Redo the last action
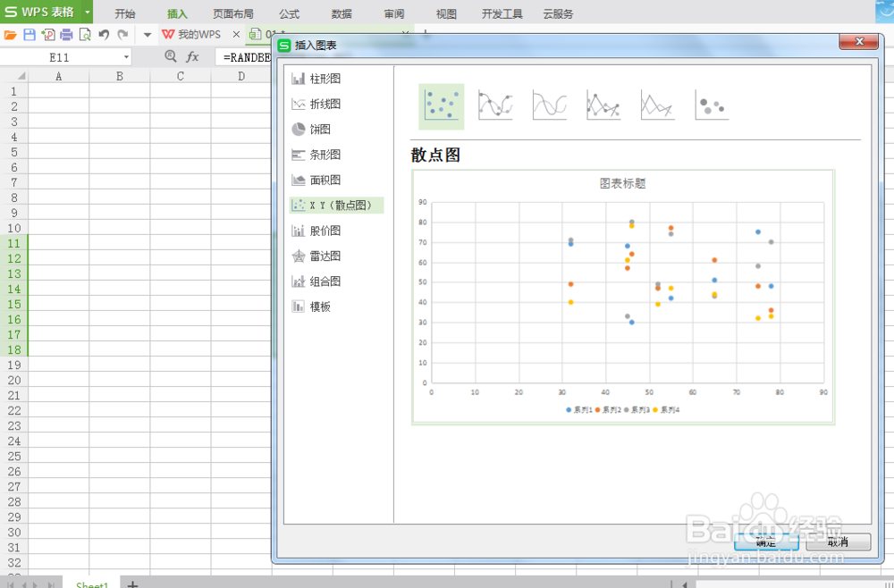The width and height of the screenshot is (894, 588). [x=122, y=34]
